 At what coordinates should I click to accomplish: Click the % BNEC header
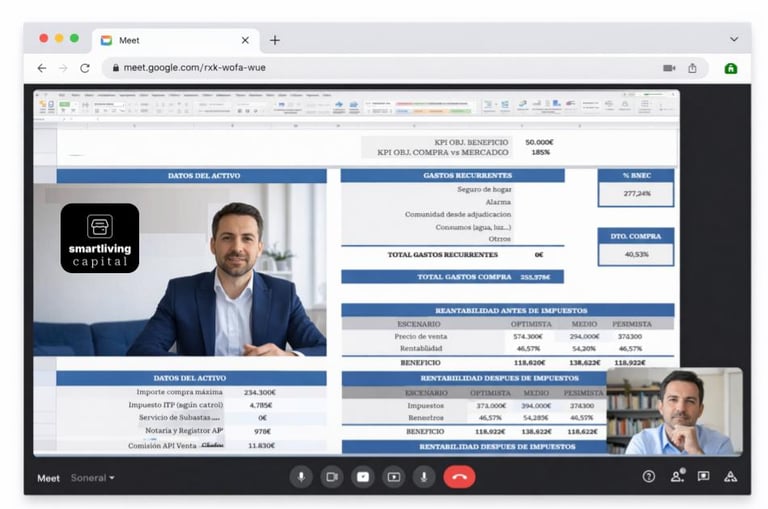pyautogui.click(x=636, y=175)
